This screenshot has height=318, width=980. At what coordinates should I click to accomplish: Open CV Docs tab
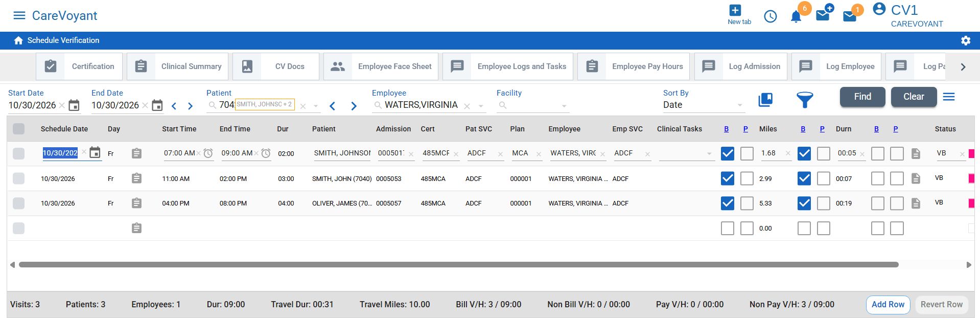click(276, 66)
